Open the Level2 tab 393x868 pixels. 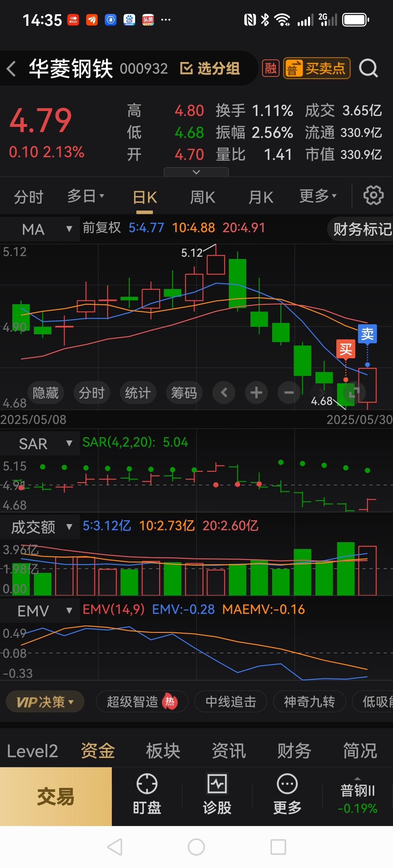32,751
